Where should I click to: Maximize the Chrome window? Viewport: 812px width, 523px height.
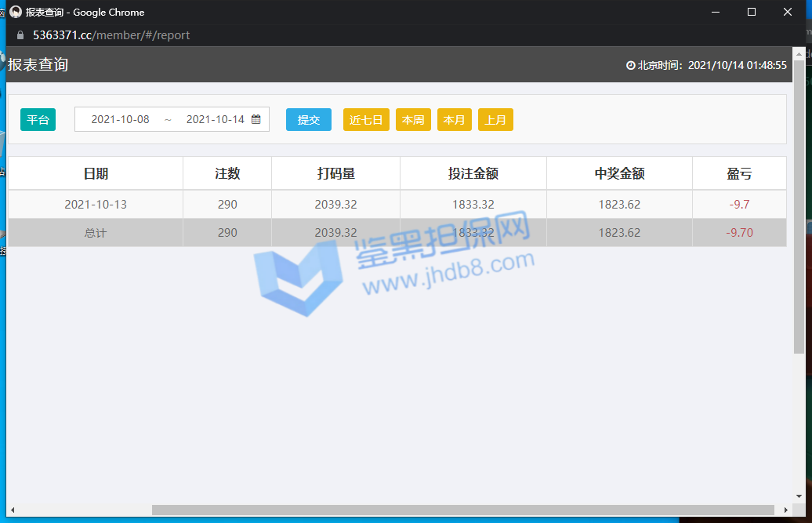tap(752, 12)
